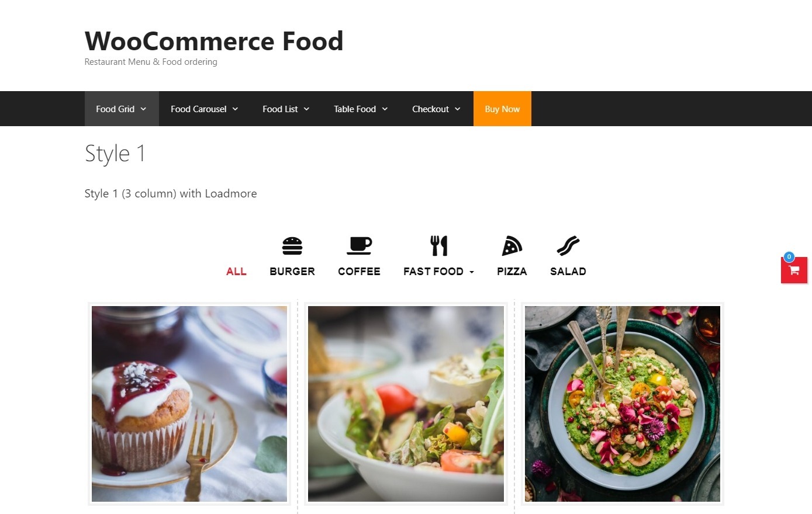Select the salad bacon-strip icon
Screen dimensions: 812x514
pos(568,246)
